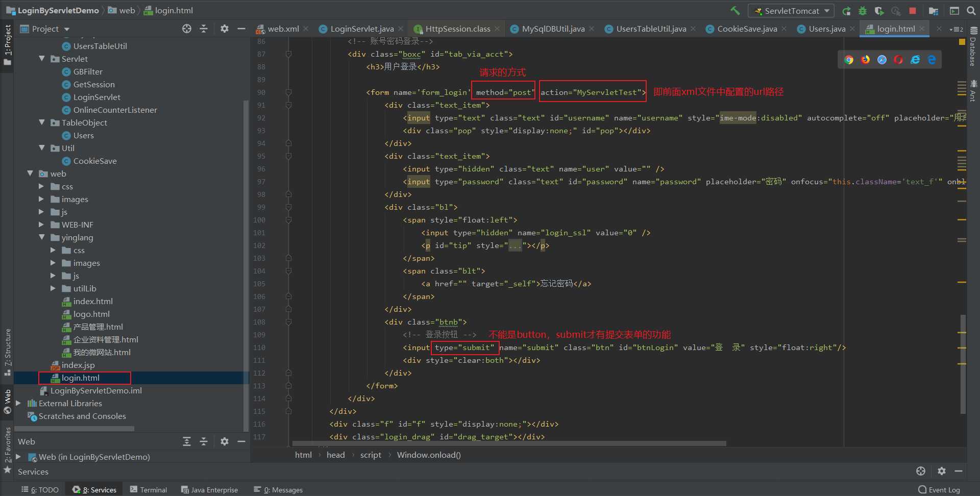Open the ServletTomcat run configuration dropdown

click(x=791, y=11)
